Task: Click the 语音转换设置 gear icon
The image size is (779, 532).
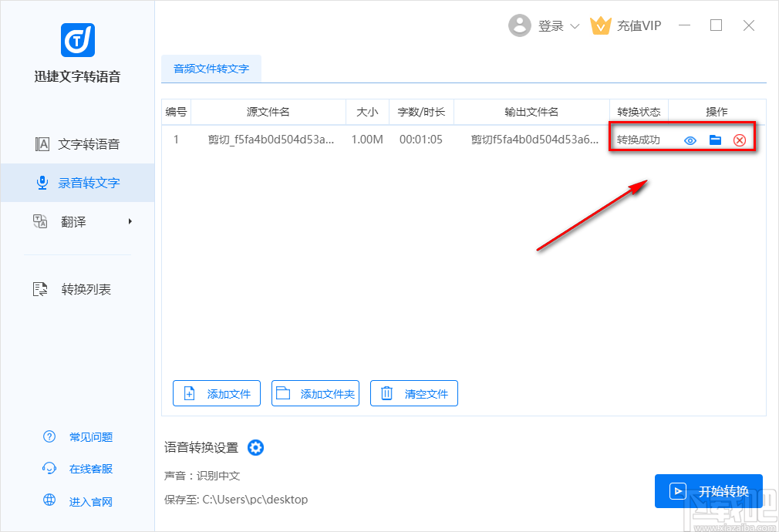Action: click(255, 447)
